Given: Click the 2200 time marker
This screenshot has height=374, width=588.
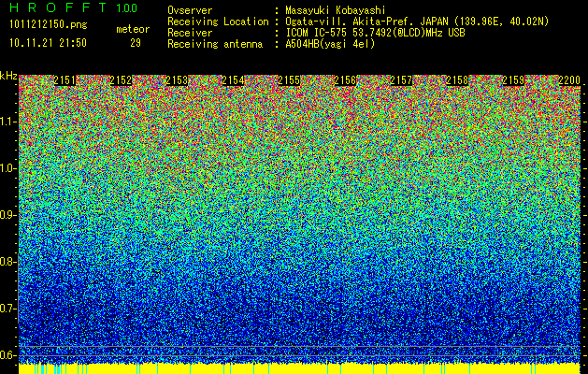Looking at the screenshot, I should pyautogui.click(x=569, y=80).
